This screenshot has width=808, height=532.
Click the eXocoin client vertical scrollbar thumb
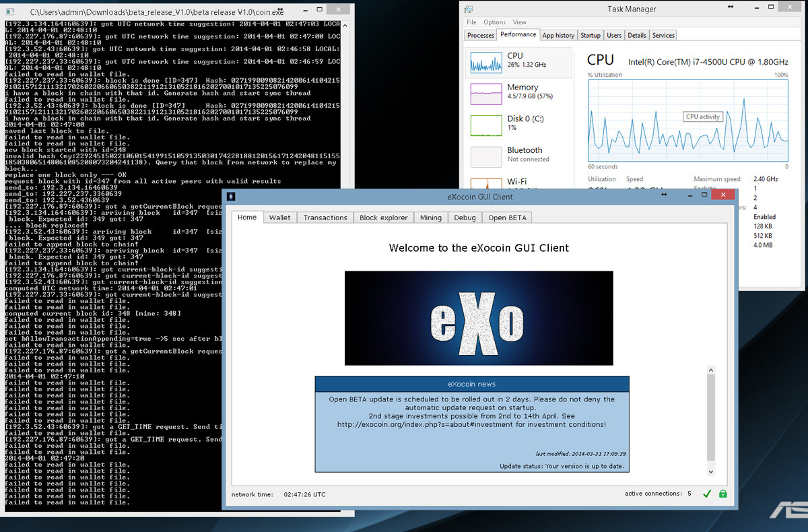[x=711, y=418]
